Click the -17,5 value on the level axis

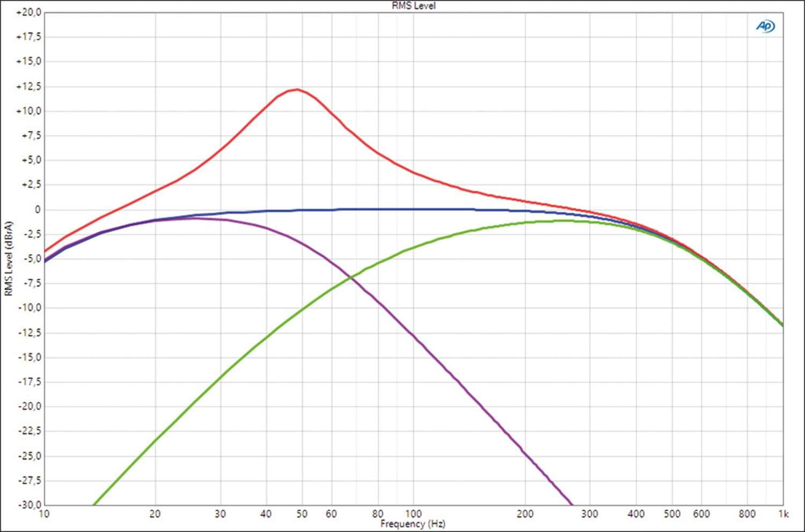click(x=30, y=382)
